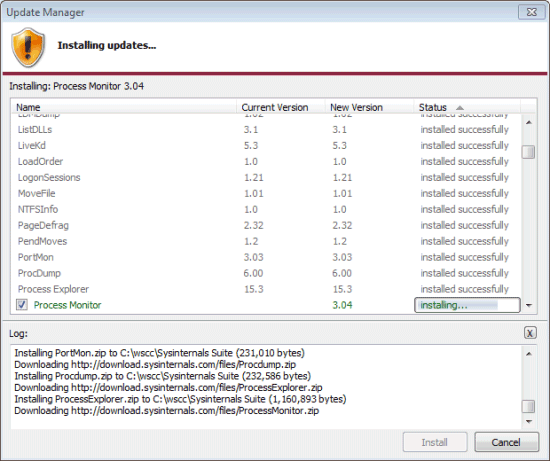Click the log scrollbar thumb
The image size is (550, 461).
click(528, 407)
